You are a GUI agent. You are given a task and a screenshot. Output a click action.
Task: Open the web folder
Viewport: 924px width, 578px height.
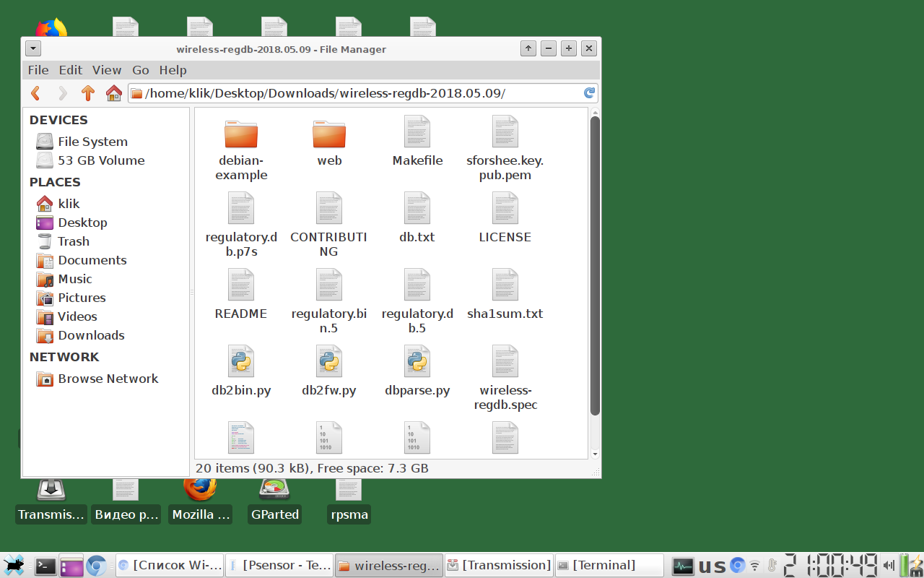click(x=329, y=135)
